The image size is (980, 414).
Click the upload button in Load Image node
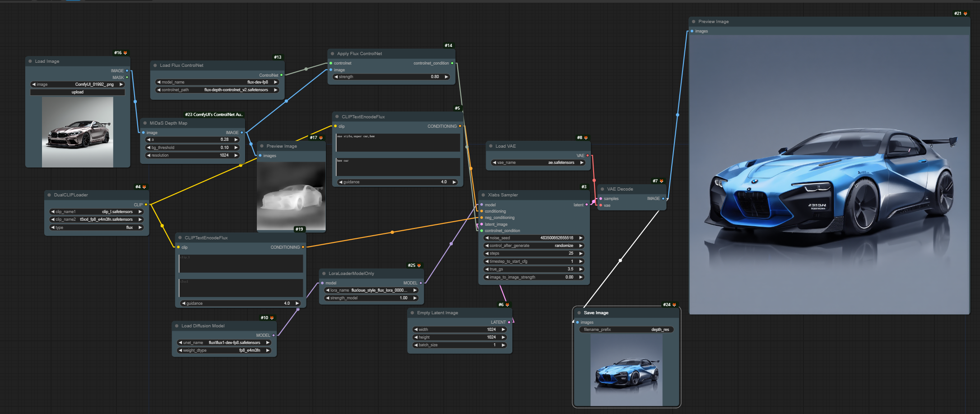(x=78, y=92)
